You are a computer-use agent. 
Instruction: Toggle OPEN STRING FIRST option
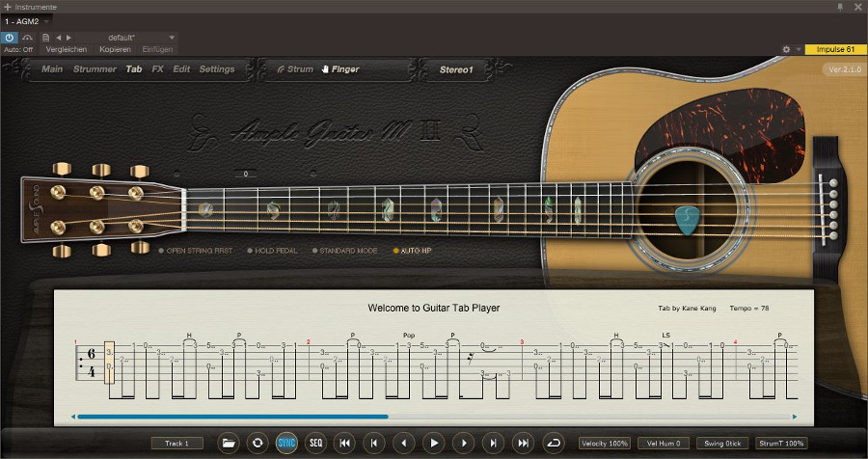tap(196, 251)
